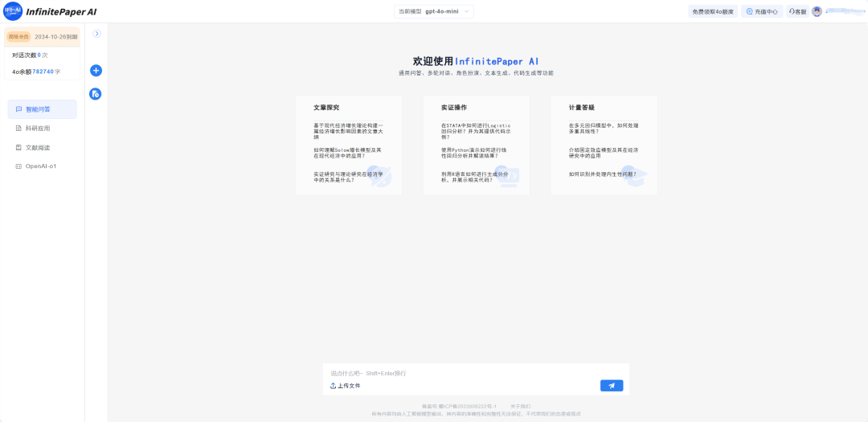Pick the STATA Logistic回归分析 prompt
This screenshot has height=422, width=868.
point(476,131)
